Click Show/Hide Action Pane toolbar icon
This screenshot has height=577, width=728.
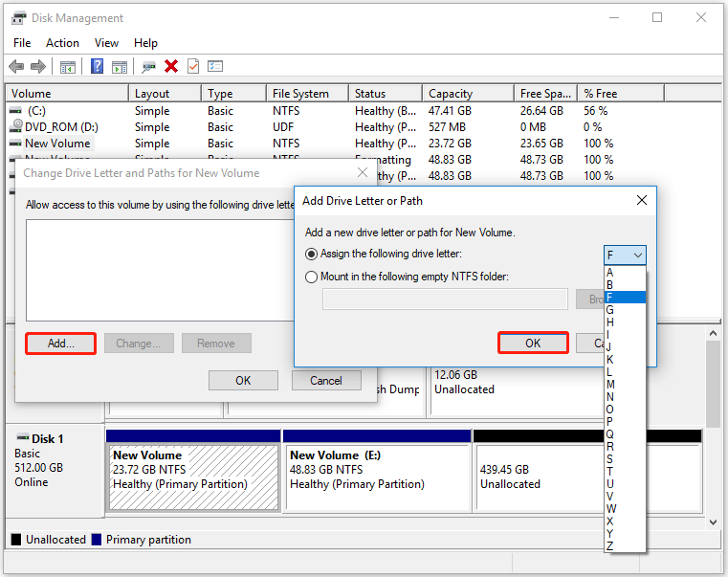tap(120, 66)
